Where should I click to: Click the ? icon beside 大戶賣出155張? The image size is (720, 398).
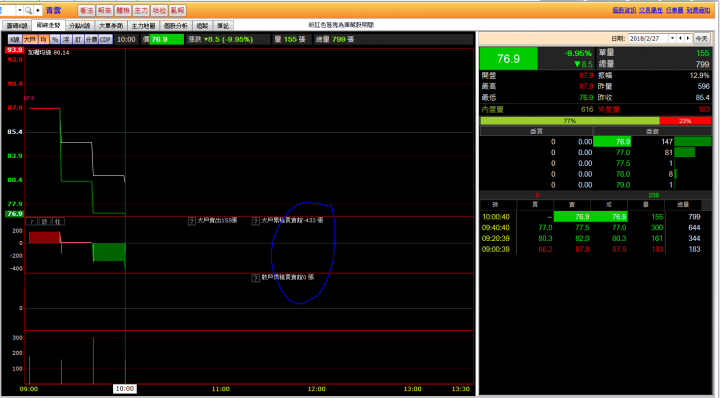pos(191,221)
